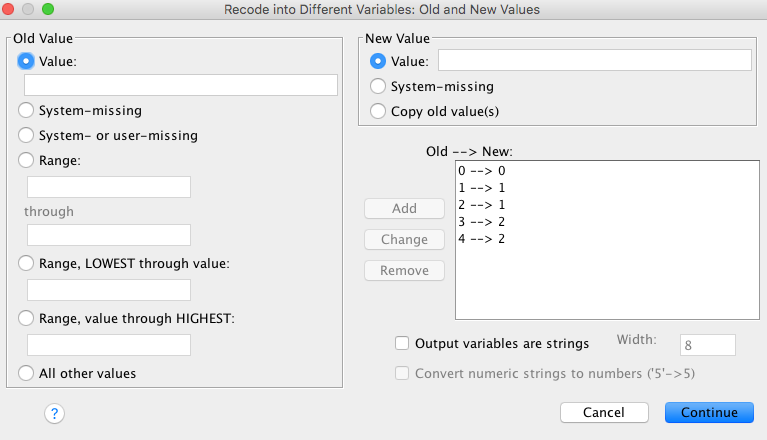Open the help question mark icon
Viewport: 767px width, 440px height.
tap(54, 414)
